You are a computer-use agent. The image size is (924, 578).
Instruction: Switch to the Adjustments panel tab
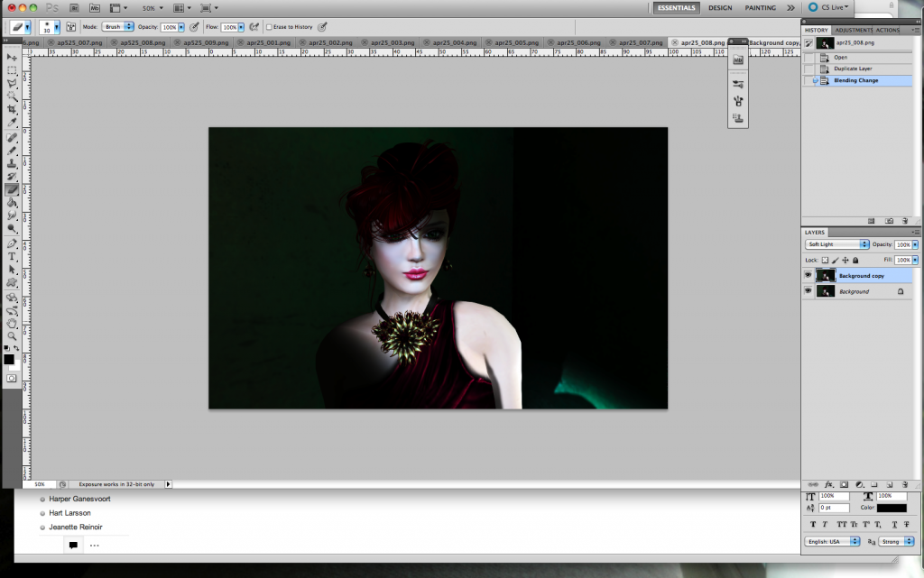(853, 30)
